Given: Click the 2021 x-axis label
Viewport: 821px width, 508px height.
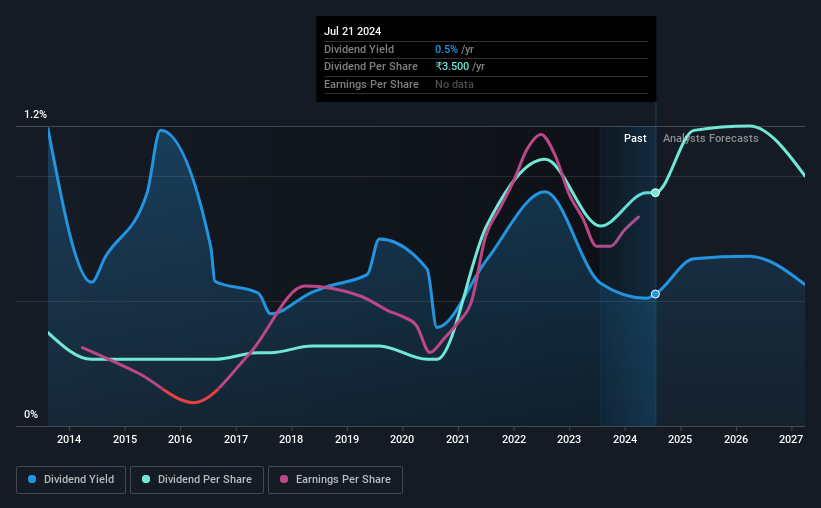Looking at the screenshot, I should coord(458,439).
